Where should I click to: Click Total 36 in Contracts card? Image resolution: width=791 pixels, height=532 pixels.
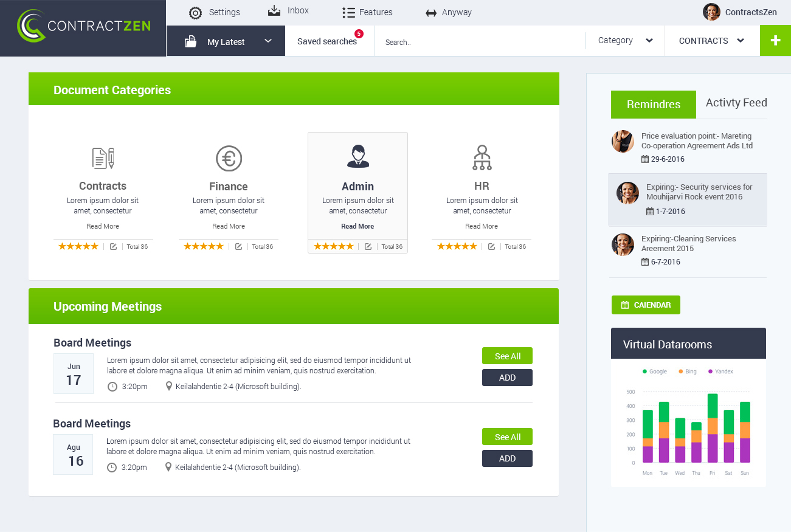pos(137,247)
